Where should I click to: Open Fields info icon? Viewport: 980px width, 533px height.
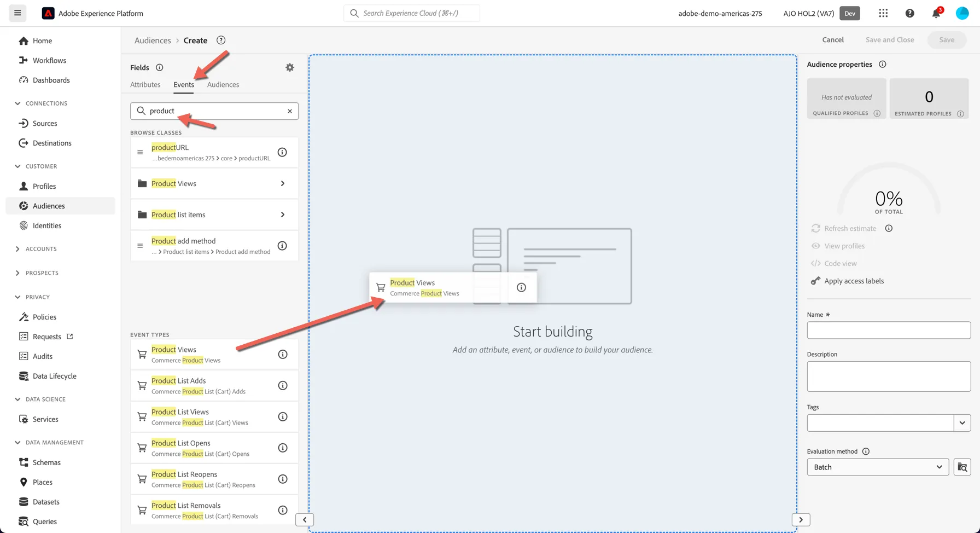point(160,67)
